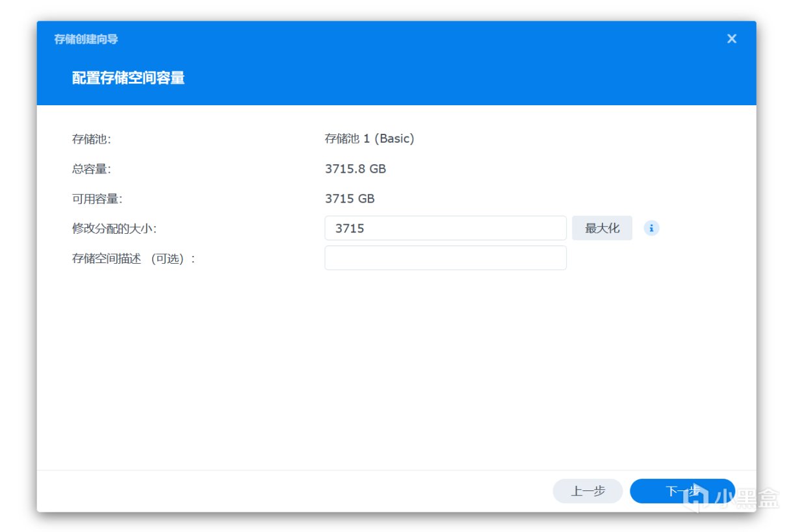The height and width of the screenshot is (532, 802).
Task: Click the 3715 GB available capacity value
Action: coord(350,199)
